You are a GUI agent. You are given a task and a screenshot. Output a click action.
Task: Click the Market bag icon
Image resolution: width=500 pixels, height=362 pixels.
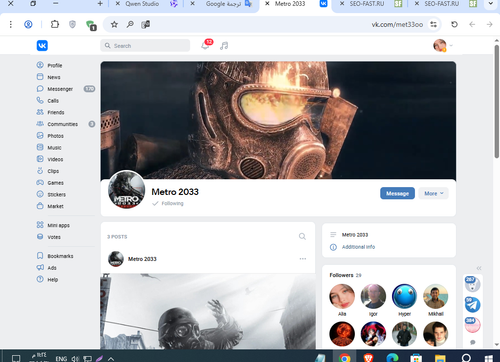click(40, 206)
